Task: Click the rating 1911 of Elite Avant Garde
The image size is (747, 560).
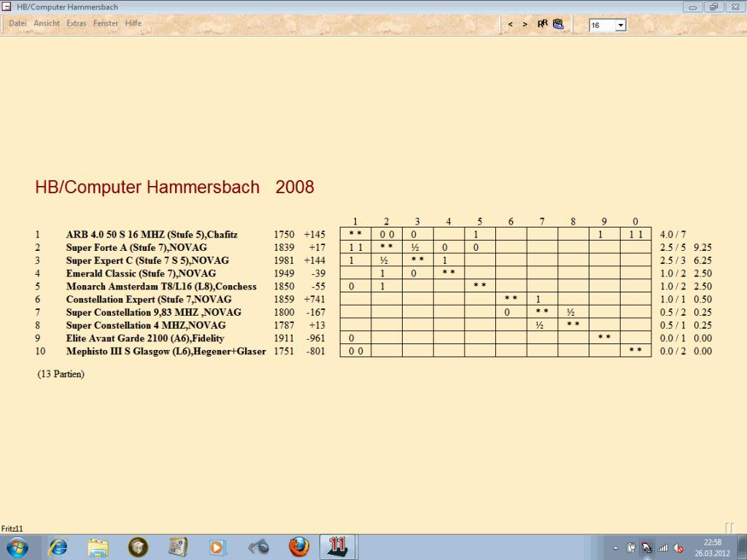Action: [284, 338]
